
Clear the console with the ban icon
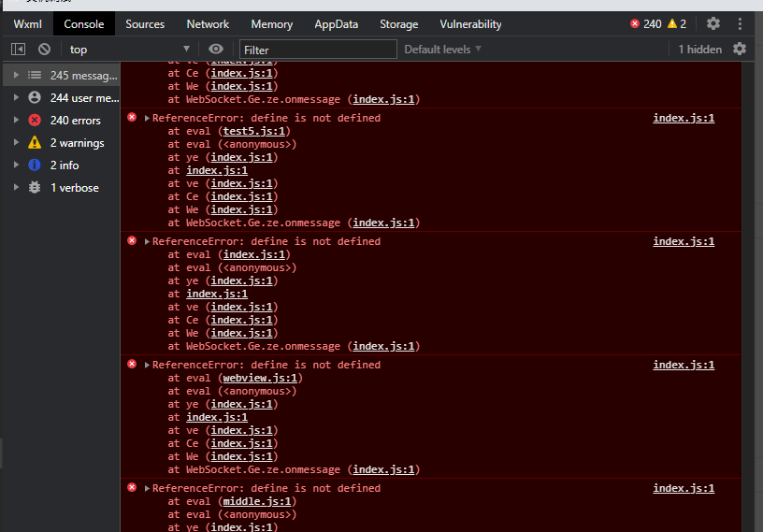pyautogui.click(x=44, y=50)
